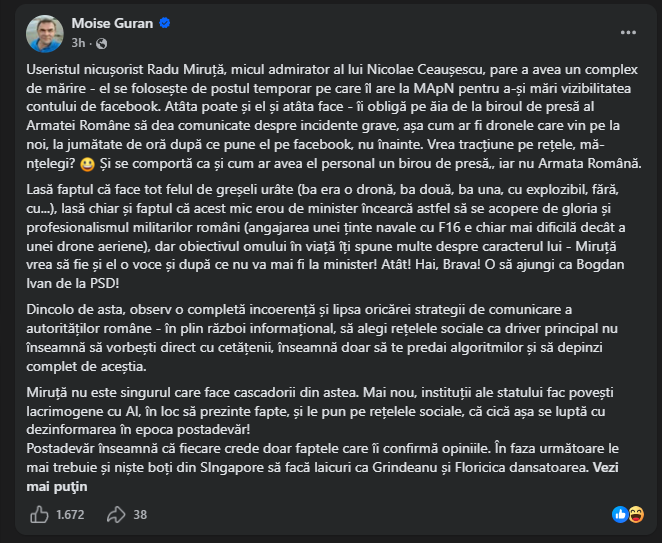Click paragraph starting "Dincolo de asta"
This screenshot has height=543, width=662.
(322, 338)
